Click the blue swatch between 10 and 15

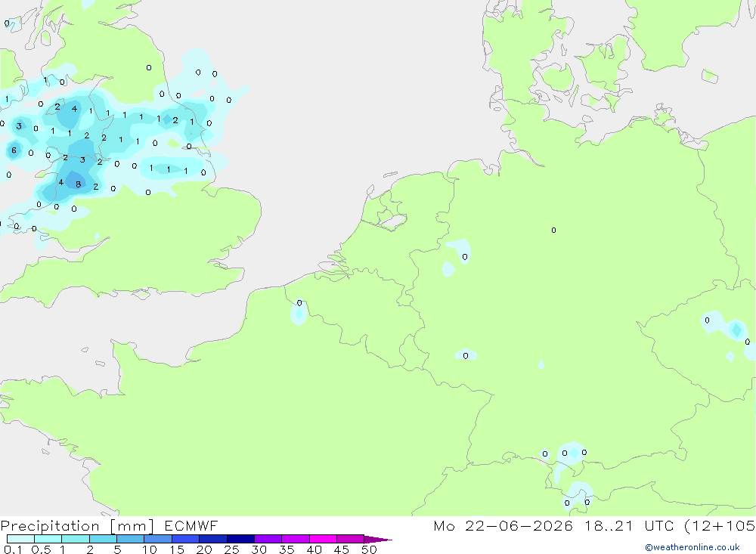(x=158, y=539)
